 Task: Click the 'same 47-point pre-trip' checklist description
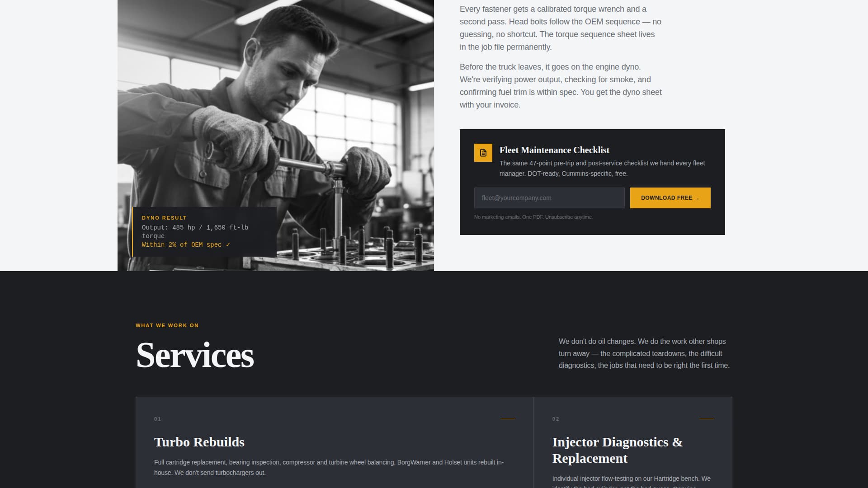tap(602, 168)
